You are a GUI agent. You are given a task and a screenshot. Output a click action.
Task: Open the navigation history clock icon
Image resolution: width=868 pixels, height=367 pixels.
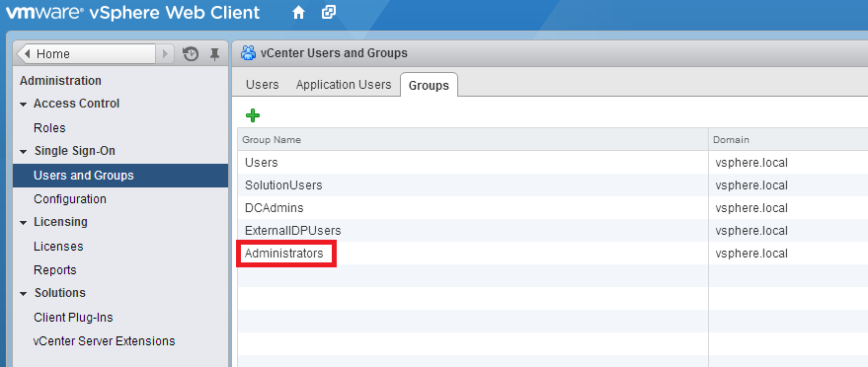[191, 54]
